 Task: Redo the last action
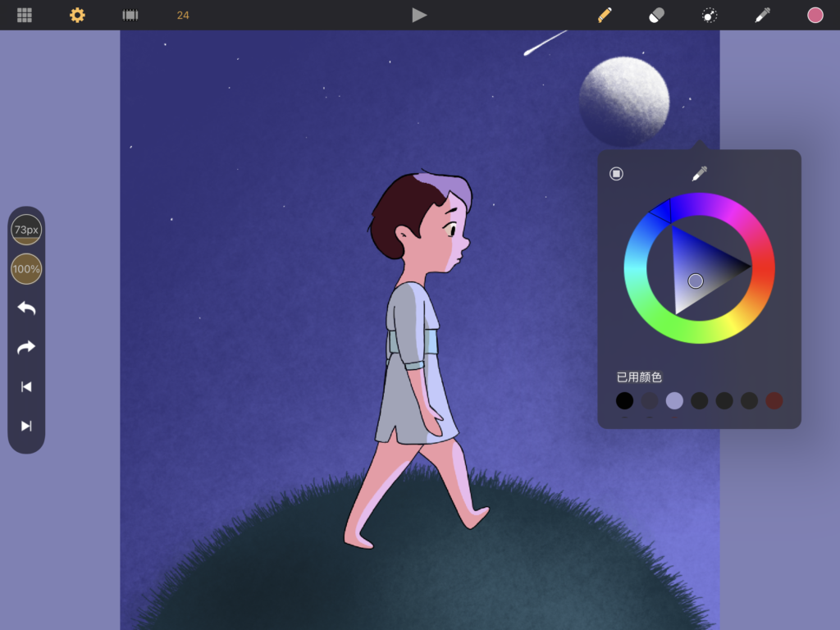click(26, 347)
